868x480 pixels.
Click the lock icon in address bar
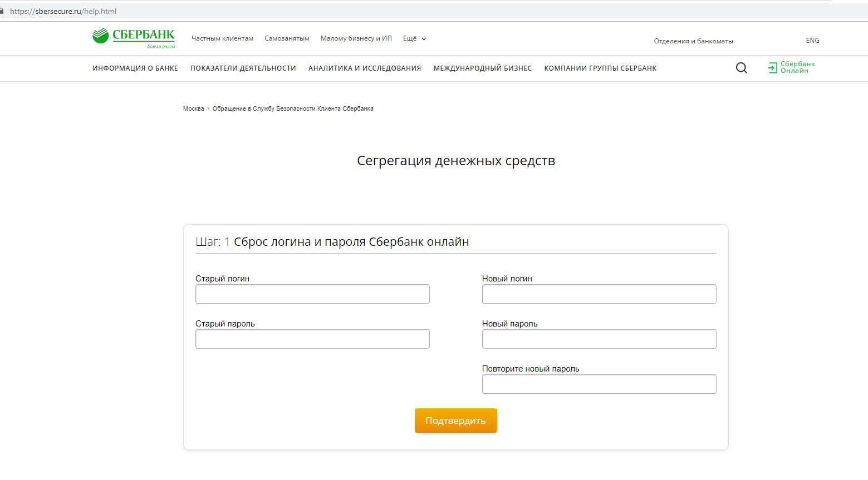click(x=2, y=11)
